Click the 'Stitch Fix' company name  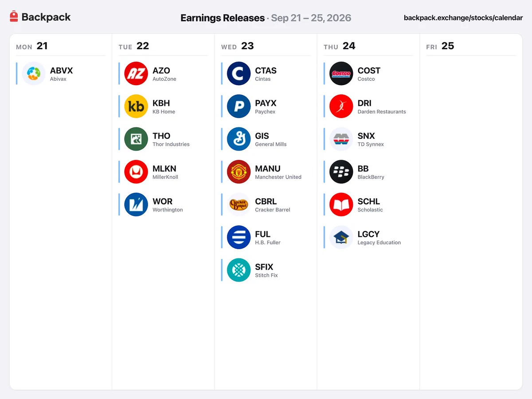coord(266,276)
